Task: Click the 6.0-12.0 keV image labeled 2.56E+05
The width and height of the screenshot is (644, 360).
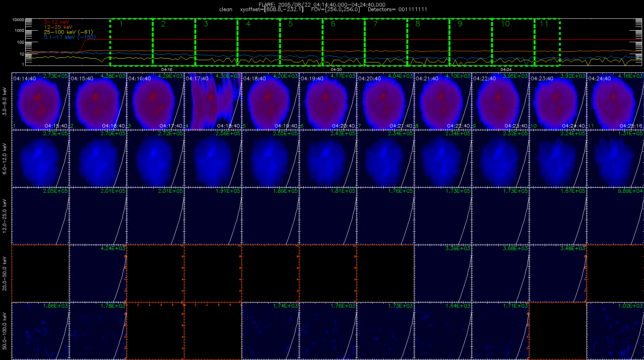Action: pos(213,159)
